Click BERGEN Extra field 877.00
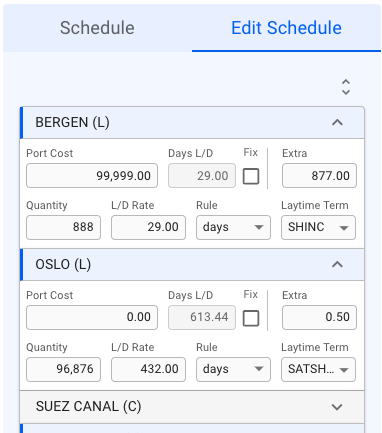Screen dimensions: 382x433 tap(319, 175)
